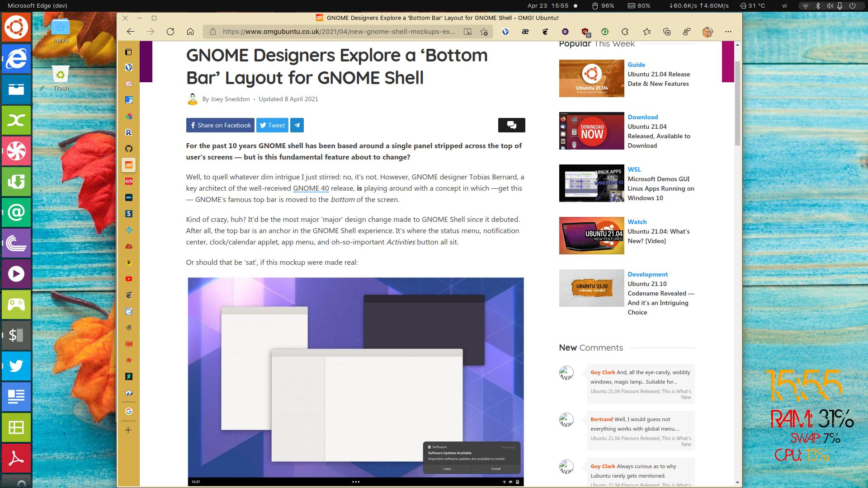
Task: Click the weather indicator showing 31 °C
Action: [753, 6]
